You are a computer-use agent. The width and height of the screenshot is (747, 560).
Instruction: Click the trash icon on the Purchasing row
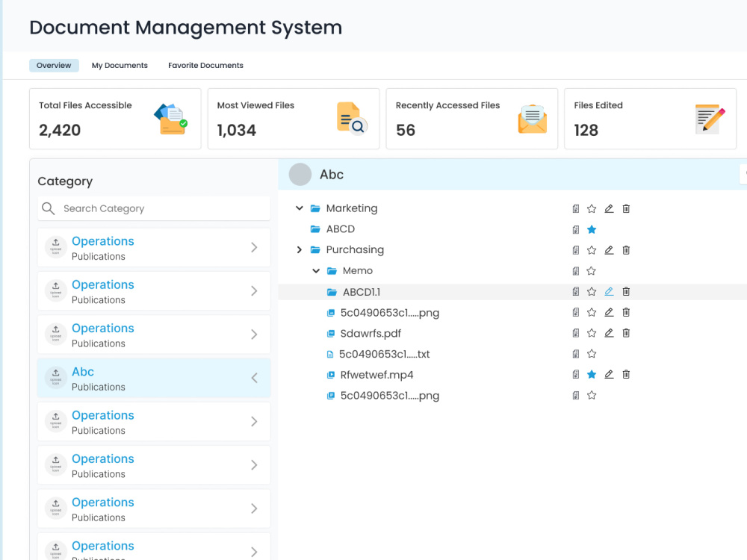point(626,250)
